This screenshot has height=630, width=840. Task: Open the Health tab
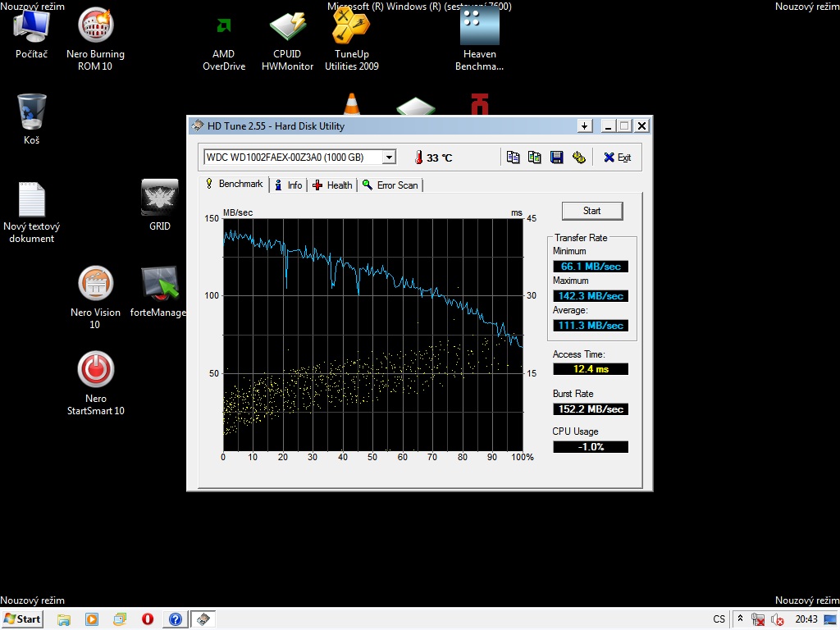[x=332, y=185]
